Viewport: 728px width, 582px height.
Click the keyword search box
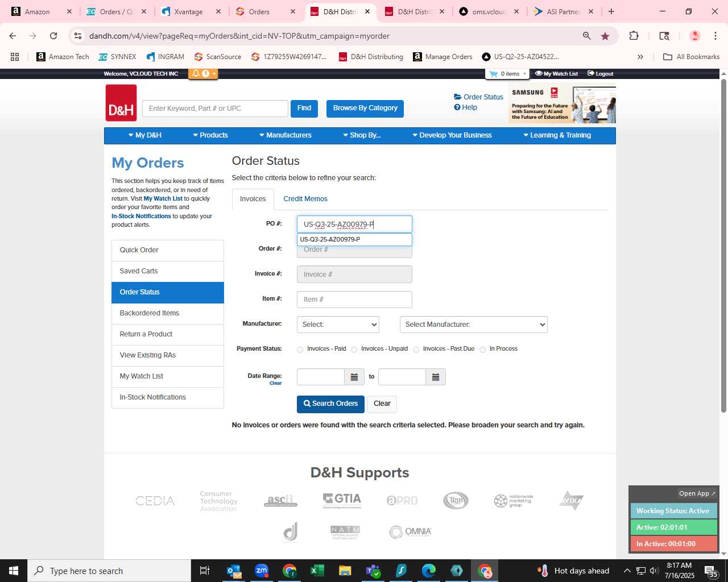click(x=215, y=109)
